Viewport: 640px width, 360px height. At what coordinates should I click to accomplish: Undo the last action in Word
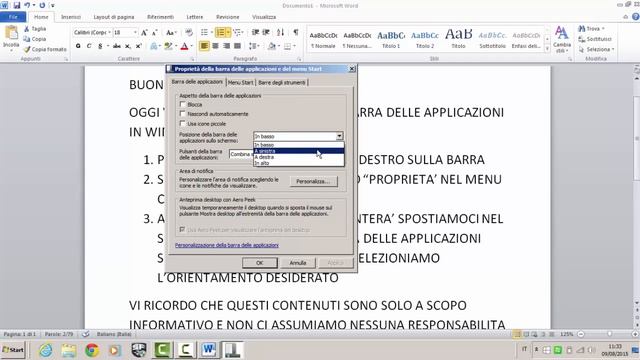click(27, 5)
